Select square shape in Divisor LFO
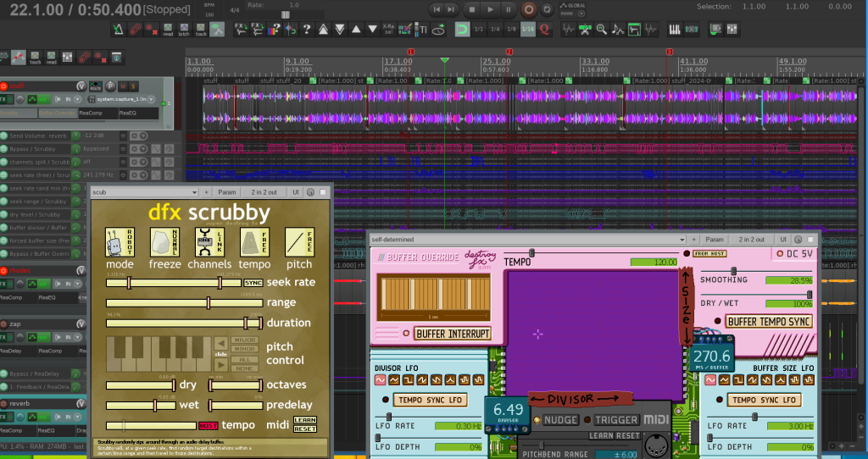The image size is (868, 459). click(x=408, y=380)
